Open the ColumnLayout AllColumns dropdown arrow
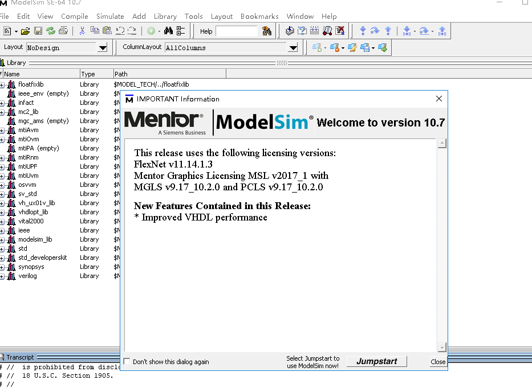The height and width of the screenshot is (392, 532). click(x=293, y=48)
